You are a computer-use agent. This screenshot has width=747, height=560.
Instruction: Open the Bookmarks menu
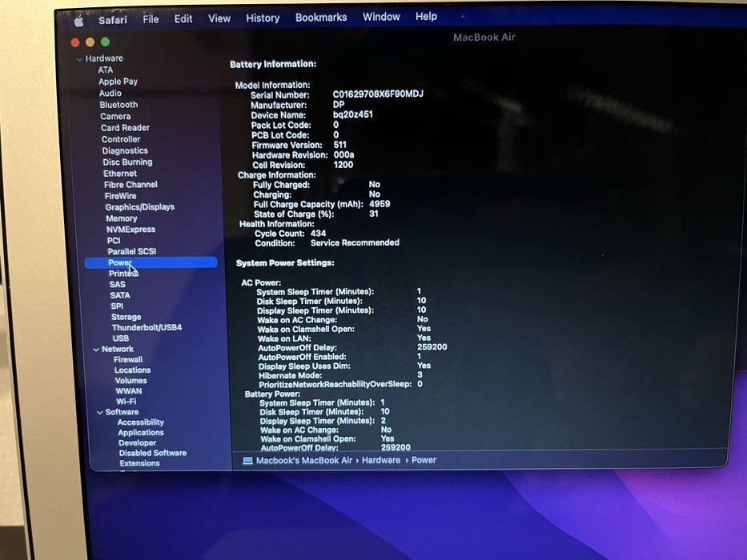(x=320, y=17)
